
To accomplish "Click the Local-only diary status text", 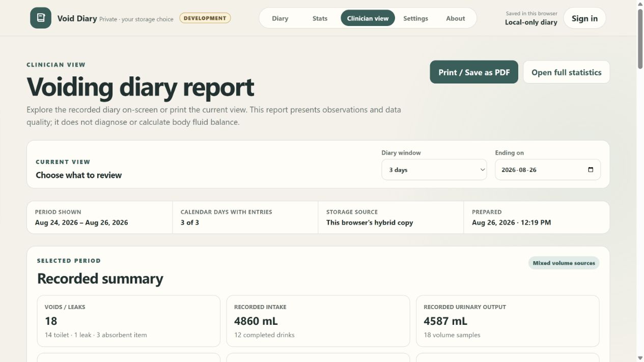I will click(531, 22).
